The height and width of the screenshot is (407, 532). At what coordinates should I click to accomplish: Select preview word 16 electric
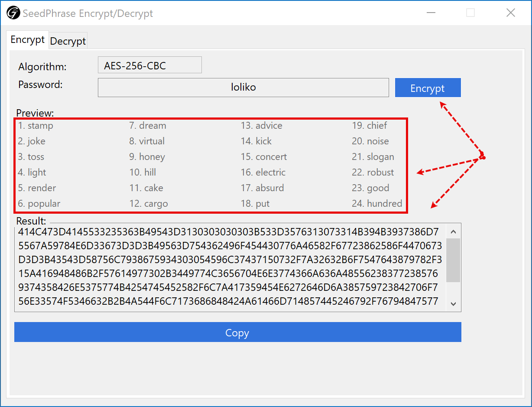[x=263, y=173]
